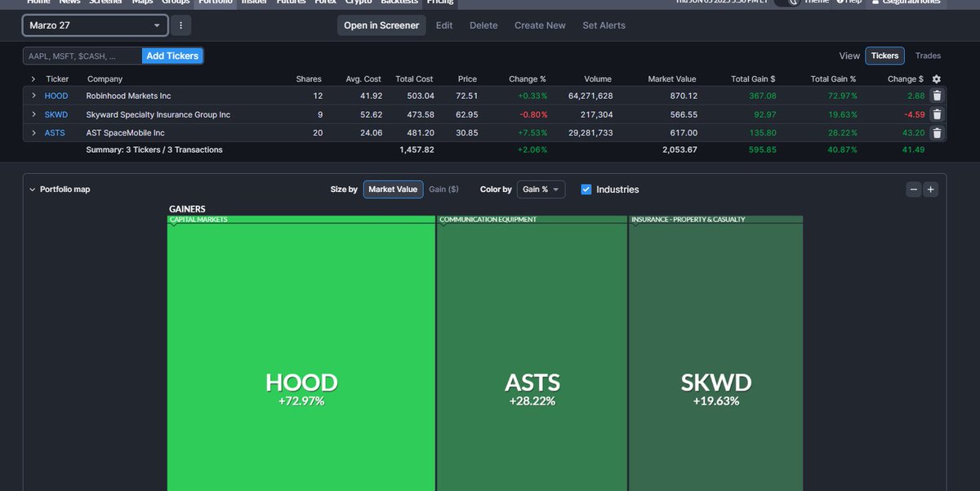Click AST SpaceMobile Inc company name
The width and height of the screenshot is (980, 491).
(x=125, y=132)
